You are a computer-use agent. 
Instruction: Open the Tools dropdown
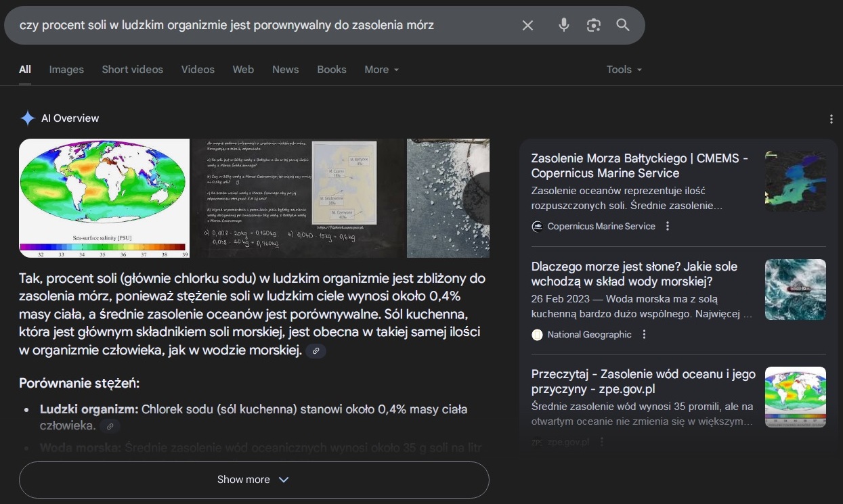(x=622, y=69)
